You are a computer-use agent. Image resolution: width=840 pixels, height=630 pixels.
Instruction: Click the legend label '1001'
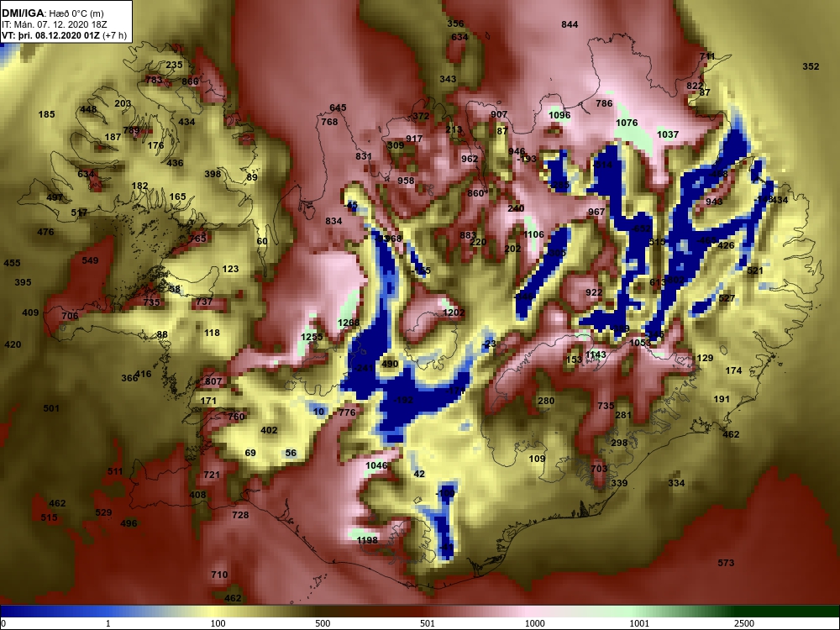639,623
